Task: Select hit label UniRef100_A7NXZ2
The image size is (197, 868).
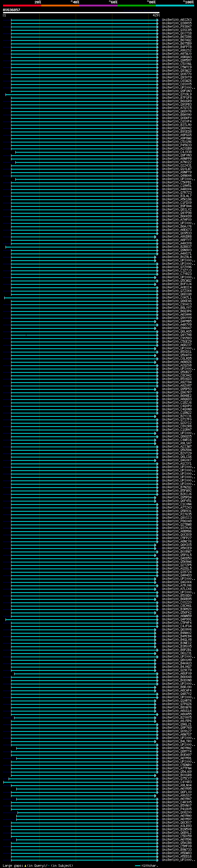Action: (x=177, y=162)
